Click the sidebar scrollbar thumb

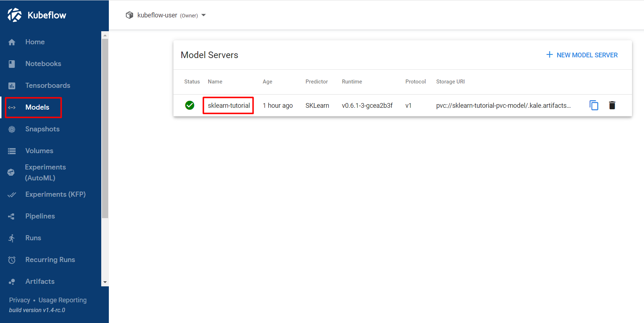click(105, 128)
